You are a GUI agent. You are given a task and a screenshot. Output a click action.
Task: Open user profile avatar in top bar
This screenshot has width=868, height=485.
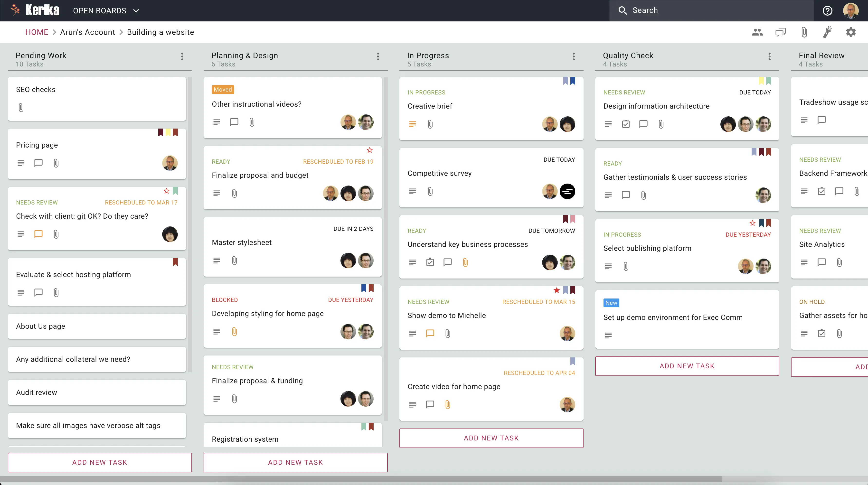pyautogui.click(x=851, y=11)
